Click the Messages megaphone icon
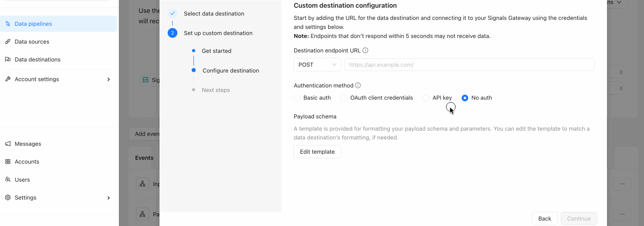Viewport: 644px width, 226px height. coord(8,144)
